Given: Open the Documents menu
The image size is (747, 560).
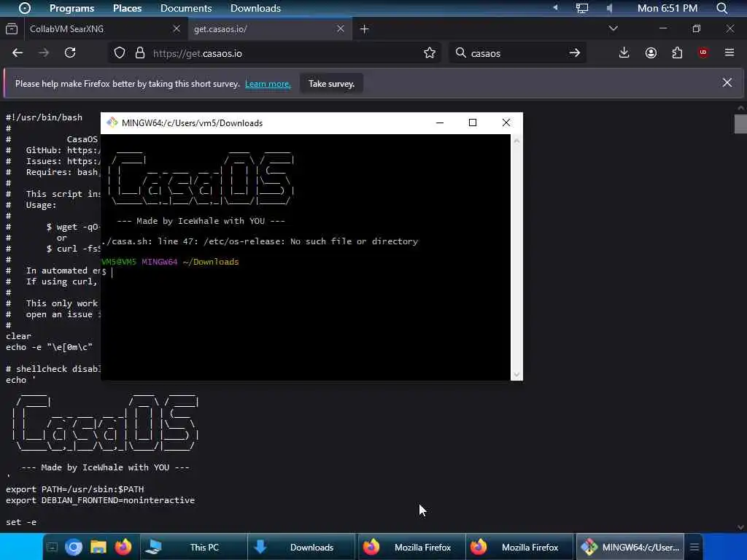Looking at the screenshot, I should [x=186, y=8].
